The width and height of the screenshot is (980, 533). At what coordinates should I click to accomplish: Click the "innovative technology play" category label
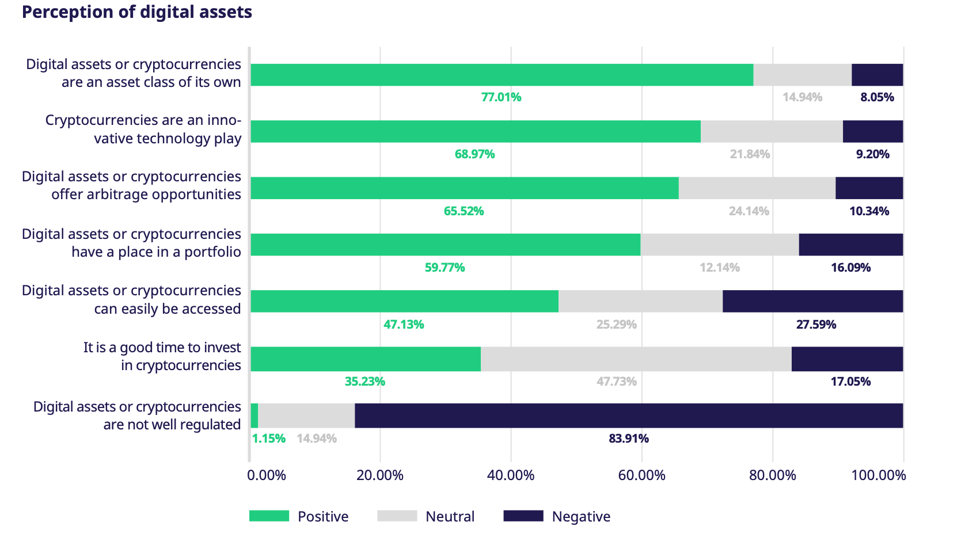[x=143, y=130]
